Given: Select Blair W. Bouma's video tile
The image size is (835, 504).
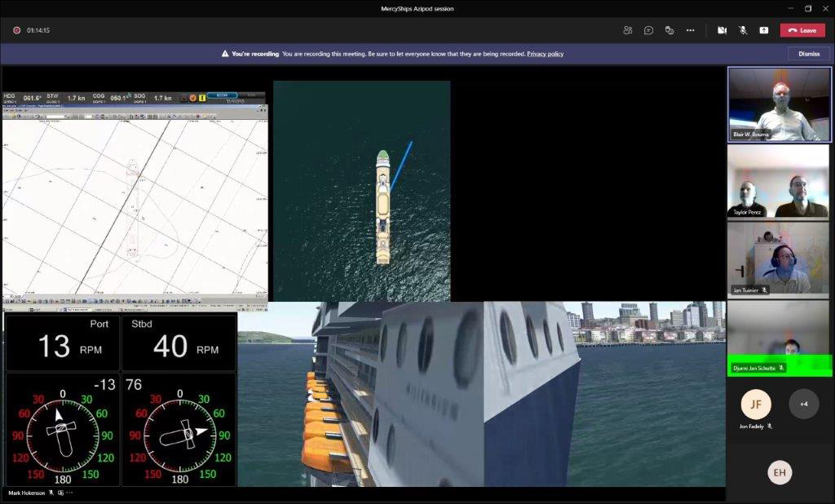Looking at the screenshot, I should click(x=779, y=104).
